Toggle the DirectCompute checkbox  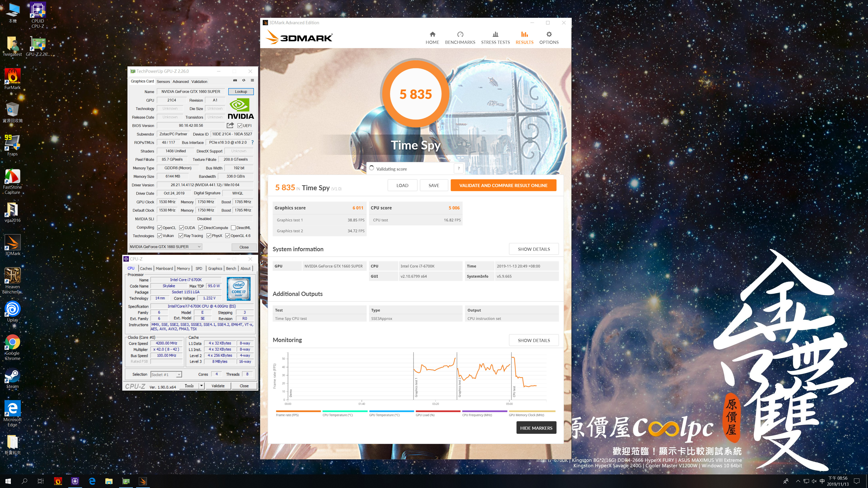pos(200,228)
